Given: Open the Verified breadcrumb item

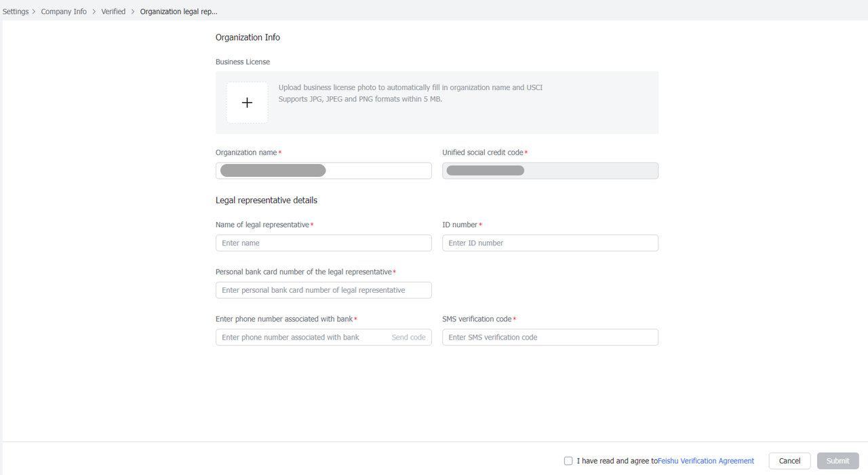Looking at the screenshot, I should point(113,12).
